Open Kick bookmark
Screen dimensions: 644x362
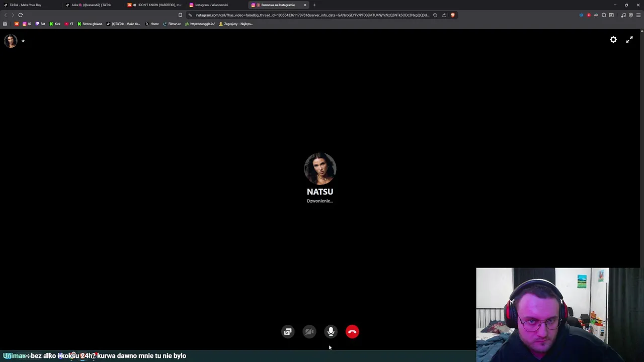tap(55, 24)
